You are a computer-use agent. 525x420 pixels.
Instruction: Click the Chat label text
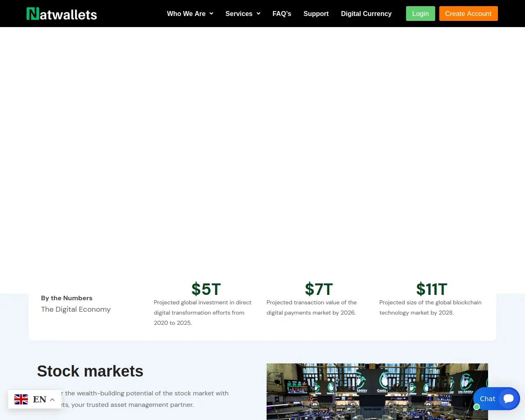pyautogui.click(x=487, y=399)
